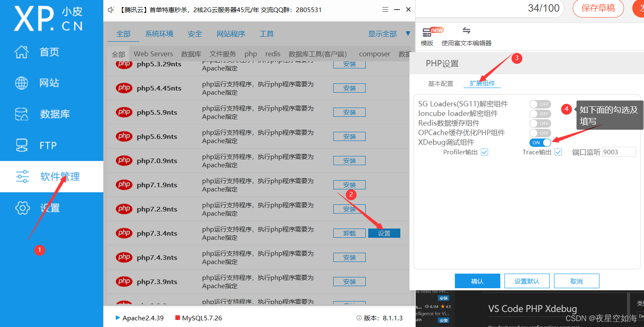
Task: Click the 保存草稿 save draft button
Action: (598, 8)
